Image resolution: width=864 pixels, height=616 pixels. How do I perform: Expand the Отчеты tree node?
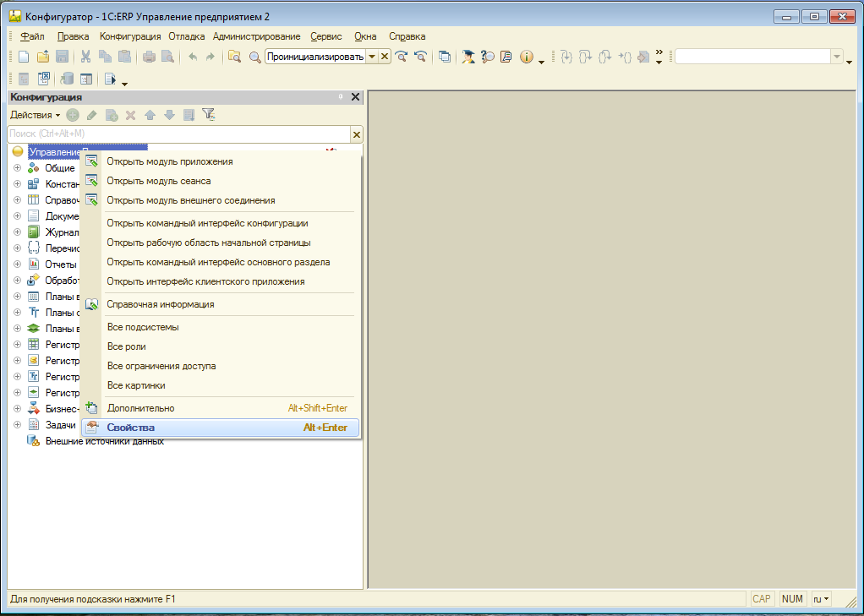tap(17, 264)
